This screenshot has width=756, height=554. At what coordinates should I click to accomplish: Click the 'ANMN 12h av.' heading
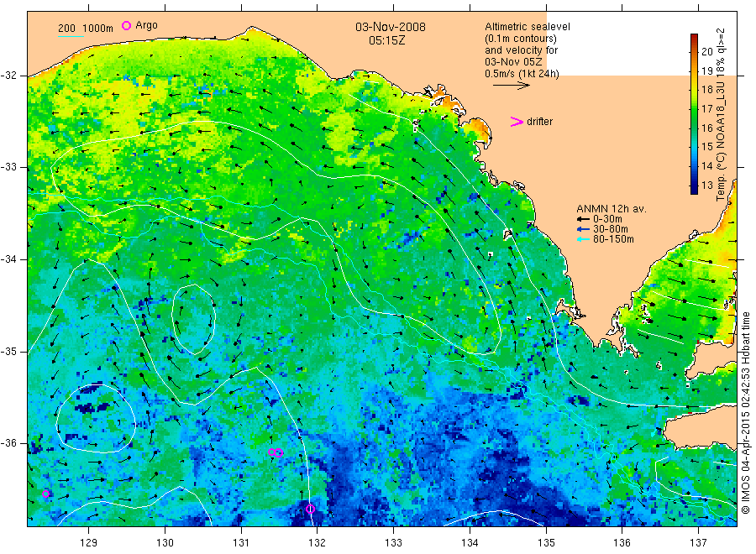tap(611, 209)
